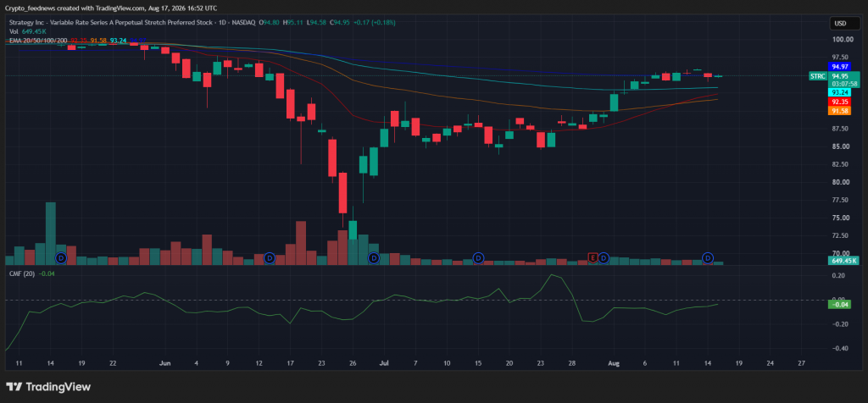Screen dimensions: 868x403
Task: Click the Jun label on the time axis
Action: tap(164, 364)
